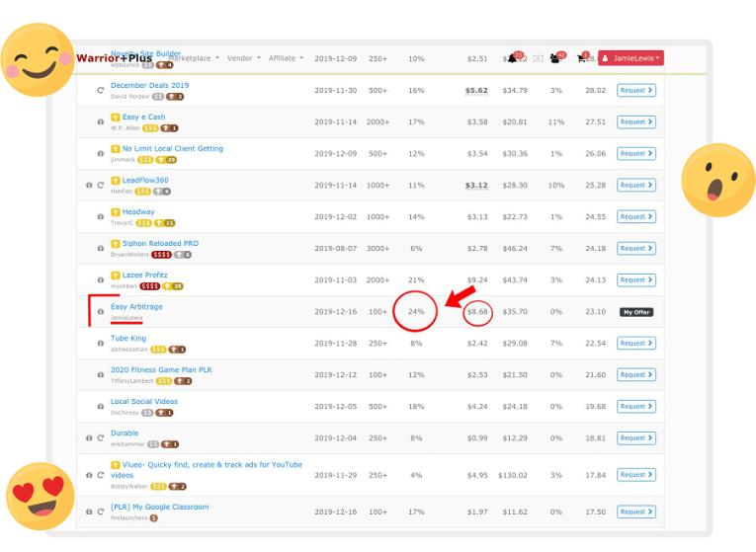The image size is (756, 552).
Task: Open the Local Social Videos offer link
Action: (144, 402)
